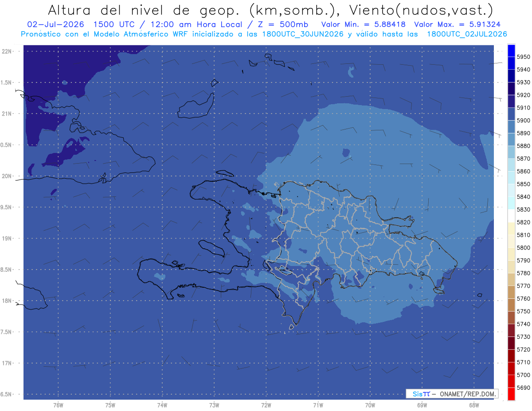The height and width of the screenshot is (411, 532).
Task: Click the '69W' longitude axis label
Action: pyautogui.click(x=422, y=405)
